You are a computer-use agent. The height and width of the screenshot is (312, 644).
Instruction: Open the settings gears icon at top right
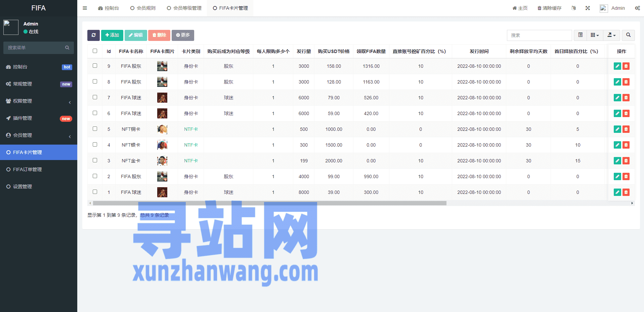(x=637, y=8)
